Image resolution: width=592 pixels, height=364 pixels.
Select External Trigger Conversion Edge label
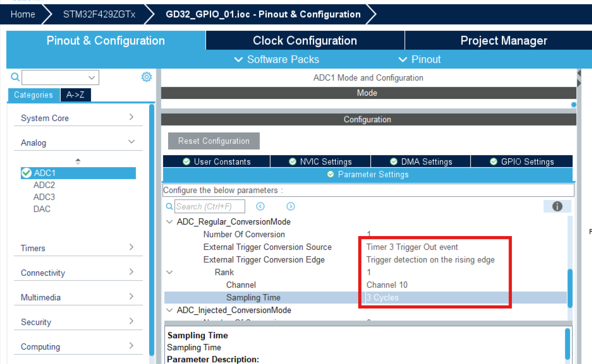click(264, 260)
